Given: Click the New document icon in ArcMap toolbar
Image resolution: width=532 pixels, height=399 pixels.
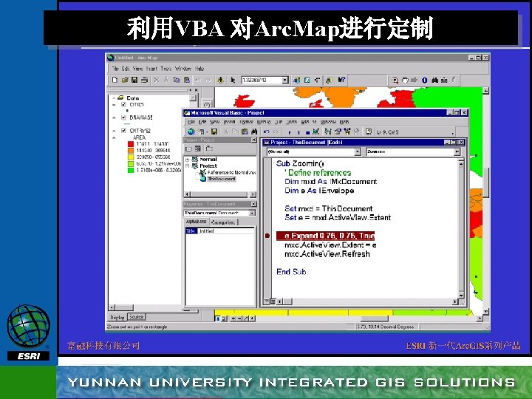Looking at the screenshot, I should tap(115, 80).
